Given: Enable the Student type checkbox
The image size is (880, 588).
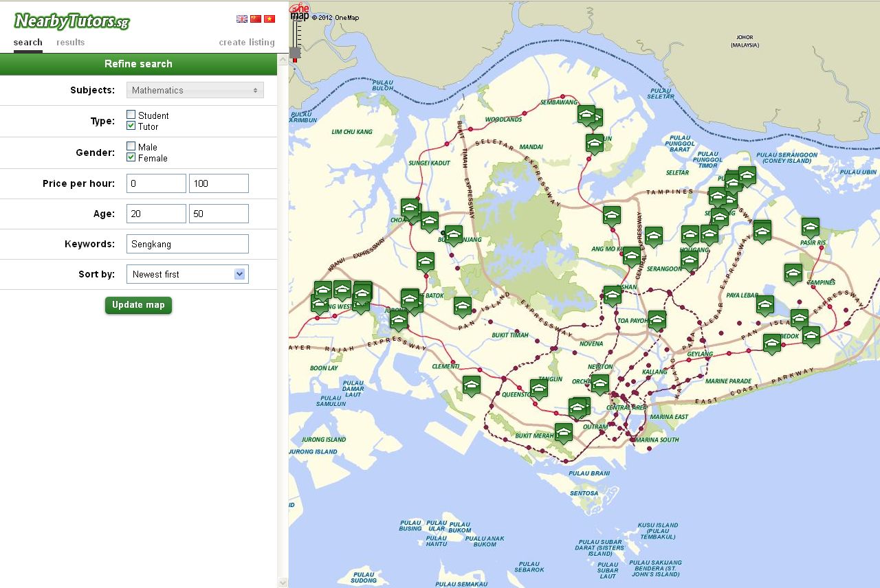Looking at the screenshot, I should [130, 115].
